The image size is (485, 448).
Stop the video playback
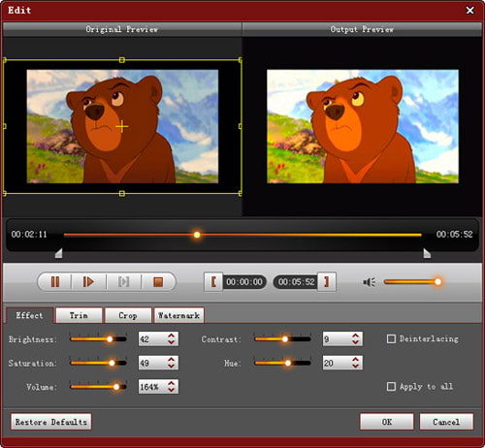point(158,282)
